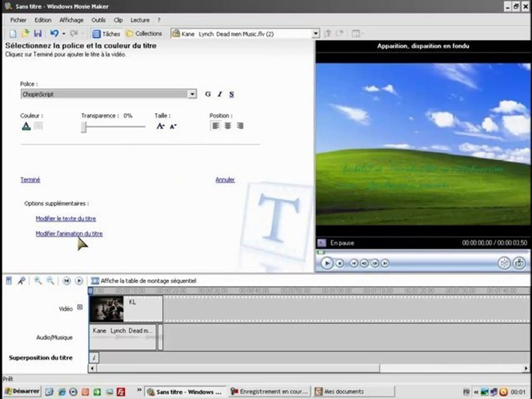This screenshot has width=532, height=399.
Task: Open the Fichier menu
Action: [18, 20]
